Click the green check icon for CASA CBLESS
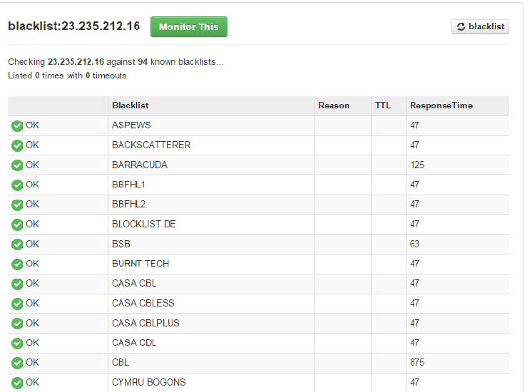 coord(17,304)
